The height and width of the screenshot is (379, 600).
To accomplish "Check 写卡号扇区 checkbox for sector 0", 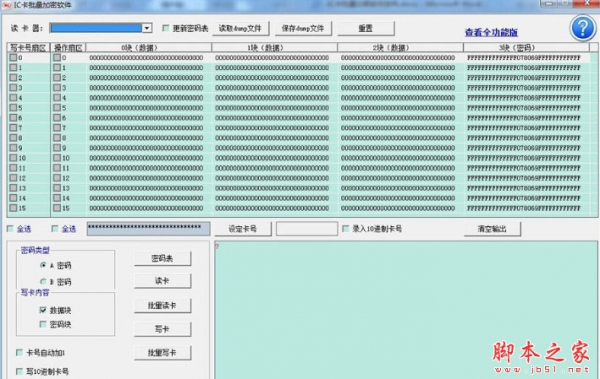I will tap(13, 57).
